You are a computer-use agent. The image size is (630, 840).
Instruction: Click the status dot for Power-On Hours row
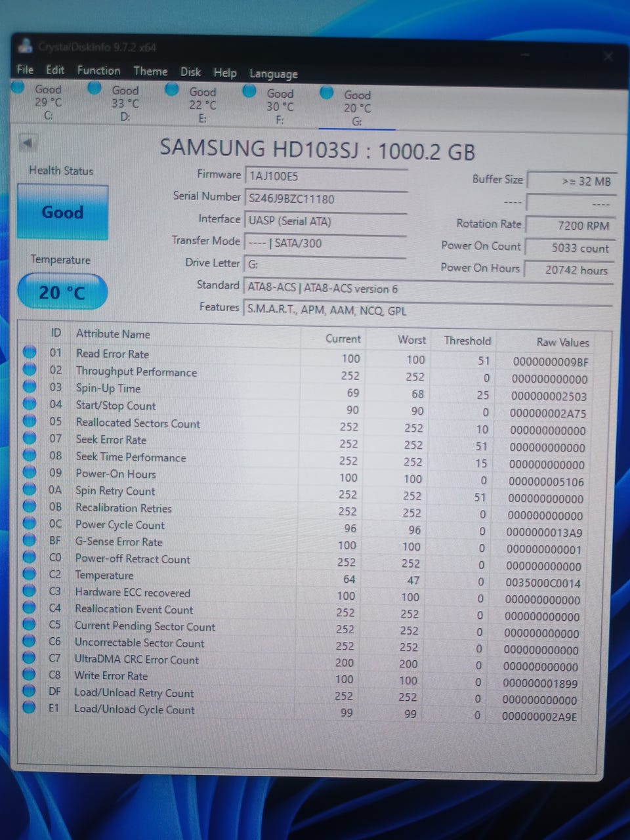coord(30,472)
